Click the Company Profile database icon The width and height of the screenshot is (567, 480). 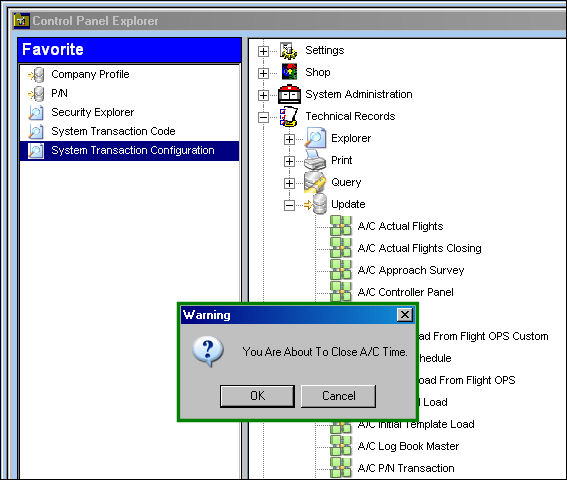(36, 75)
